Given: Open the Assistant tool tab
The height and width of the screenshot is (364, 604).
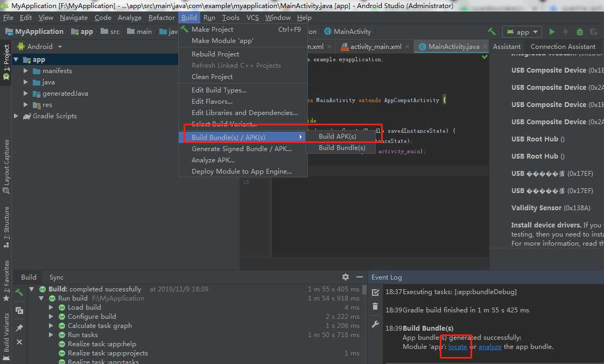Looking at the screenshot, I should pos(507,47).
